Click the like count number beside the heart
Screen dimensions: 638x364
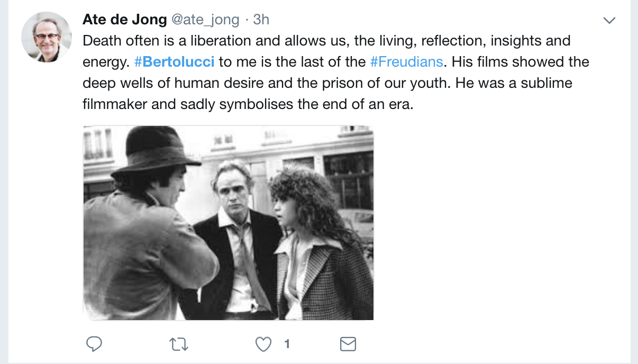287,344
